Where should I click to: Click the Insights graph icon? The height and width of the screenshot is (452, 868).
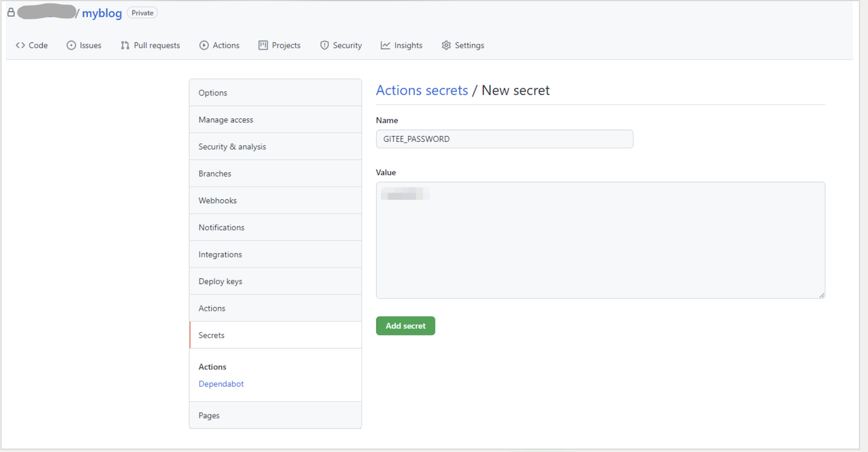(x=386, y=46)
